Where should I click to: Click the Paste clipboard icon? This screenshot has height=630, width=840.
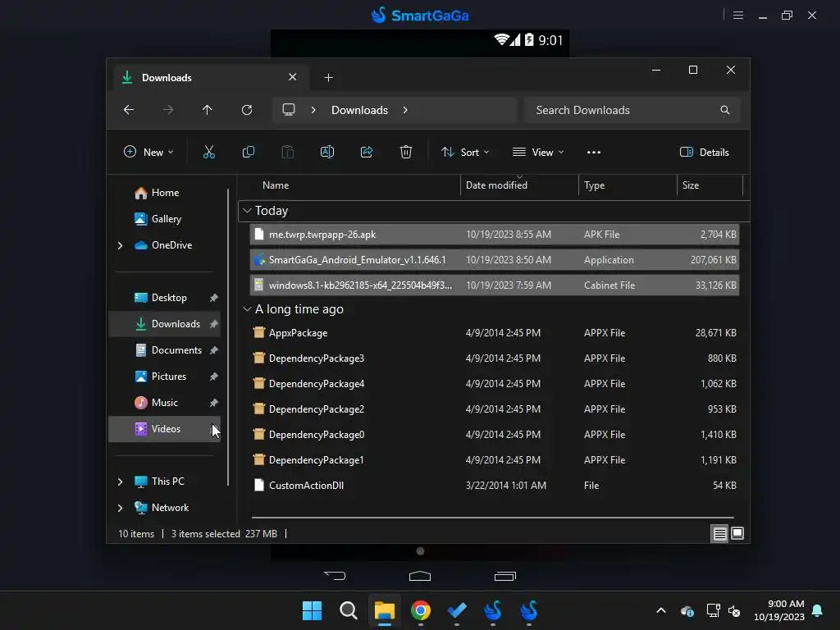tap(288, 152)
